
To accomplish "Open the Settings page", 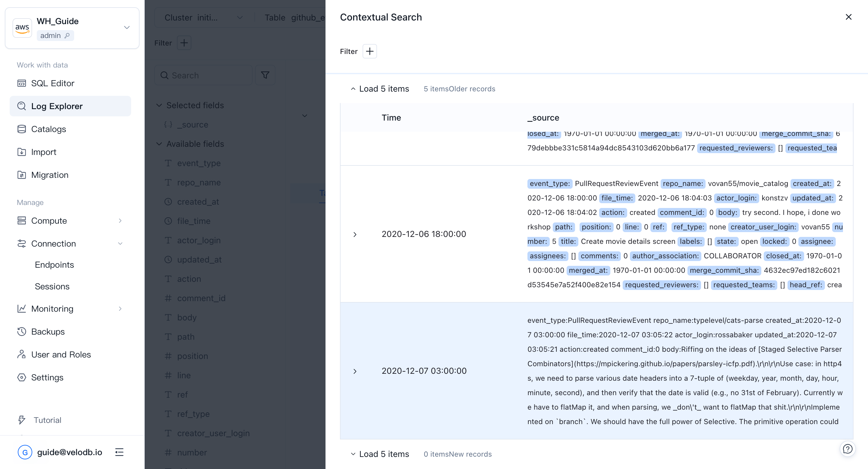I will click(x=47, y=377).
